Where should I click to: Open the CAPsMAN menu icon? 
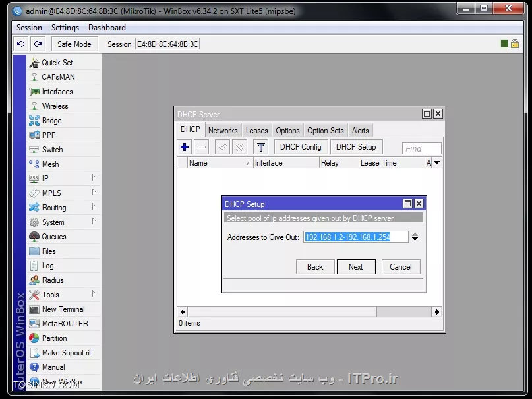(34, 77)
